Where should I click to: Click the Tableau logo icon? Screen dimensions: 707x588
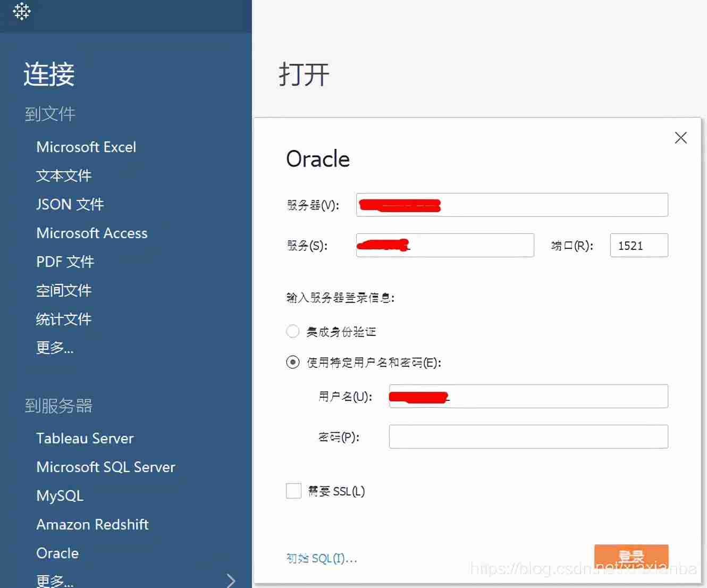pyautogui.click(x=22, y=11)
